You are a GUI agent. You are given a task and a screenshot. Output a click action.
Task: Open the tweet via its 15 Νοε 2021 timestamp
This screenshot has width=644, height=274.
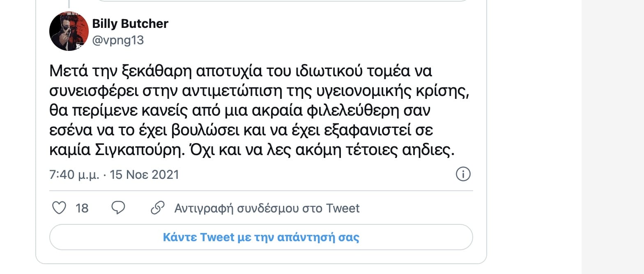coord(145,174)
